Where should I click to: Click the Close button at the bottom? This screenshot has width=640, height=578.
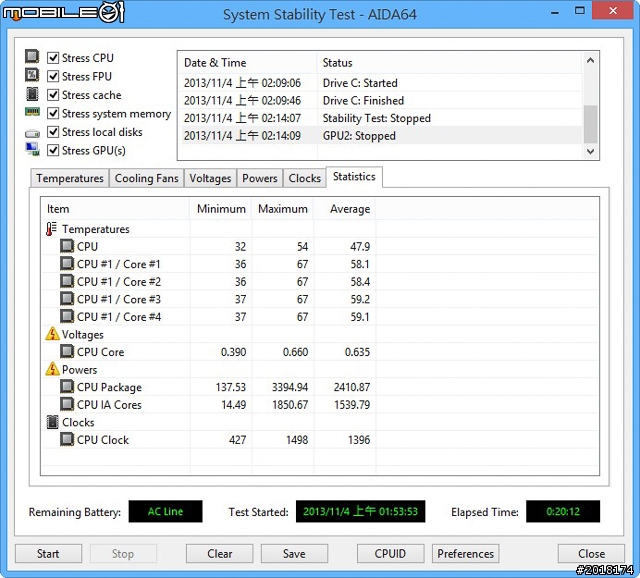pyautogui.click(x=591, y=554)
